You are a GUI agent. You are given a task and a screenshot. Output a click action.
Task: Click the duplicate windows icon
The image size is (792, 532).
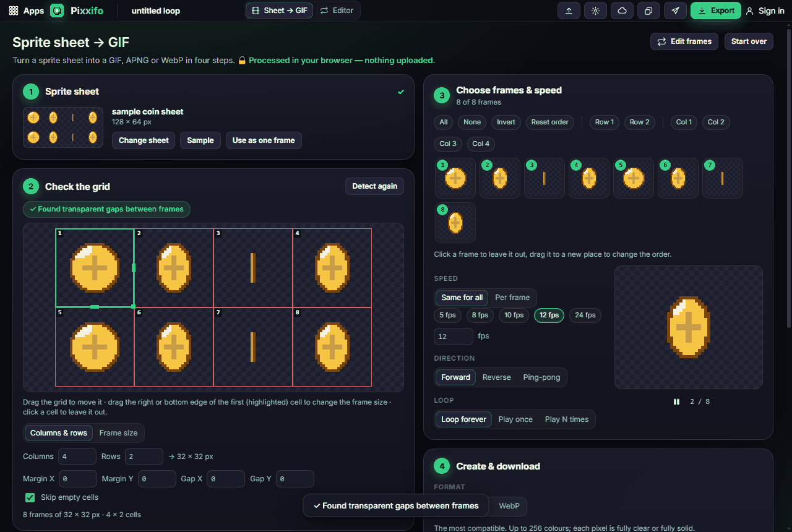point(648,11)
